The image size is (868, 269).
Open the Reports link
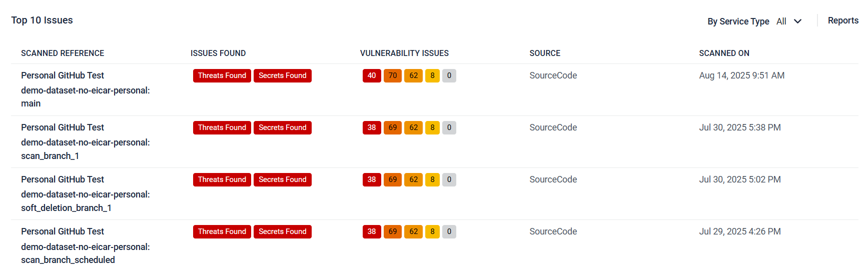click(843, 20)
